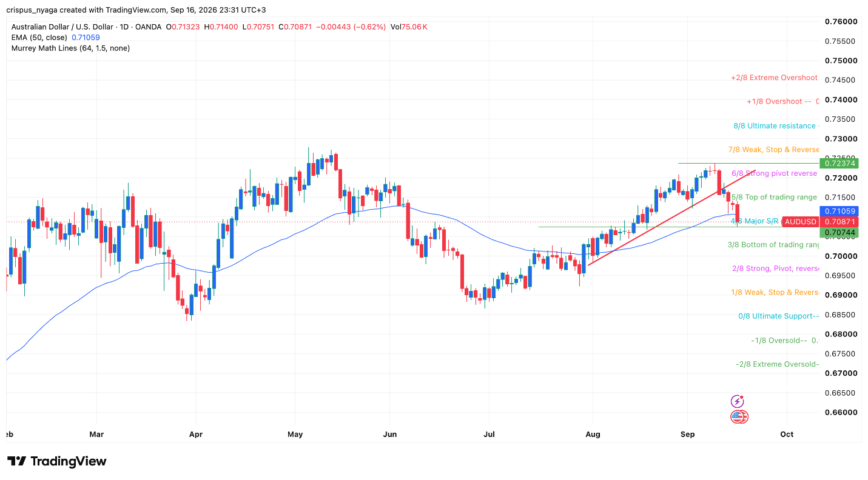Open the US flag economic events icon

[x=739, y=417]
